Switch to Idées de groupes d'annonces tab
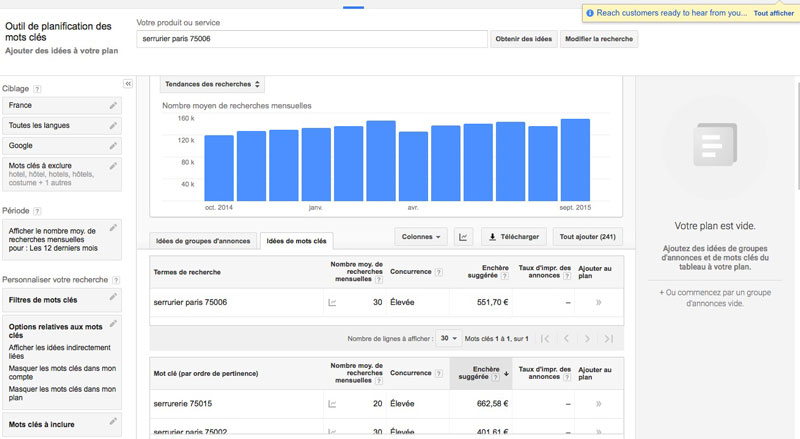 (203, 241)
